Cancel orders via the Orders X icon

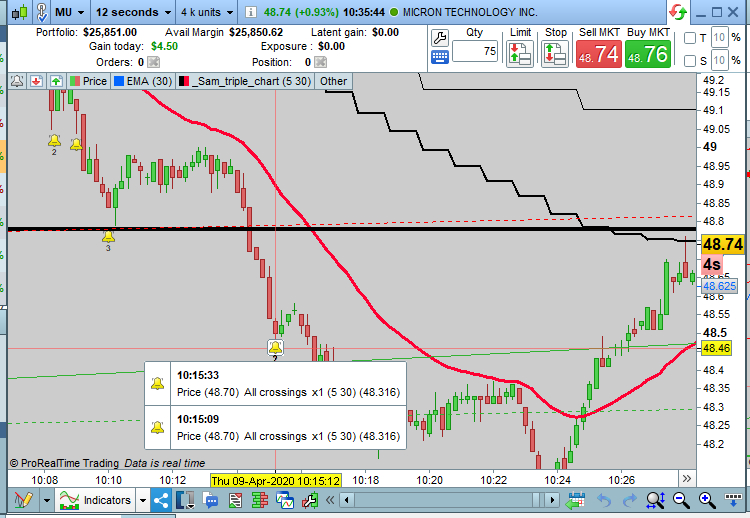153,62
